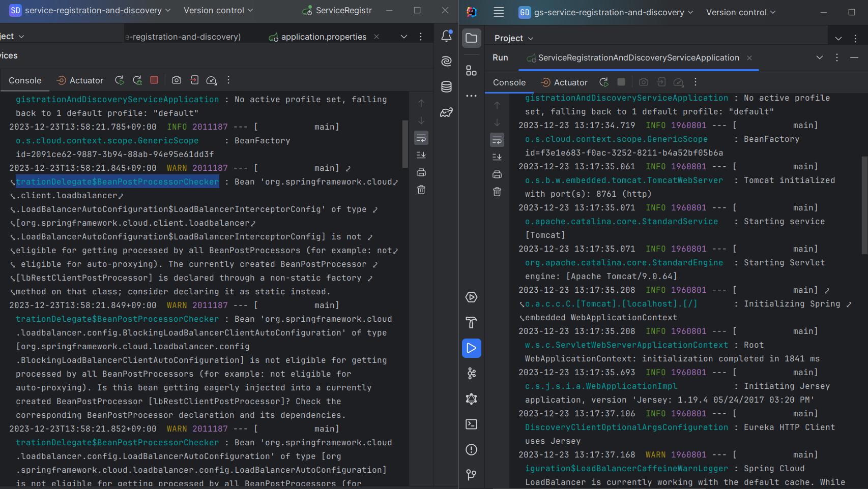Hide the Run tool window

(854, 57)
